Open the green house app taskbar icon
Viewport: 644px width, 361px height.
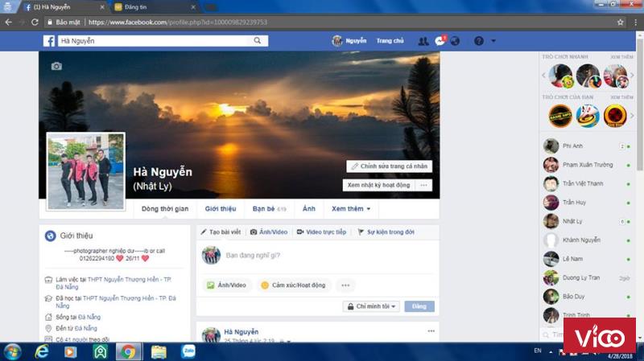[100, 352]
